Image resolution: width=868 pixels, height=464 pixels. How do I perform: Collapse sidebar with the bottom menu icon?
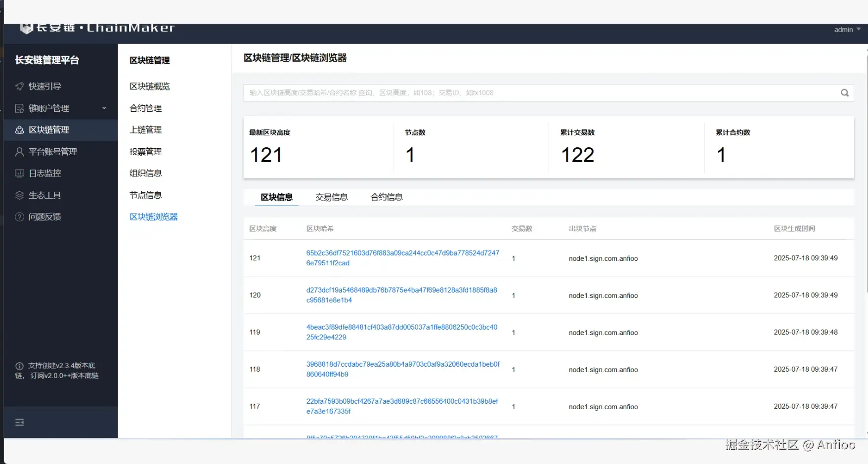click(20, 422)
